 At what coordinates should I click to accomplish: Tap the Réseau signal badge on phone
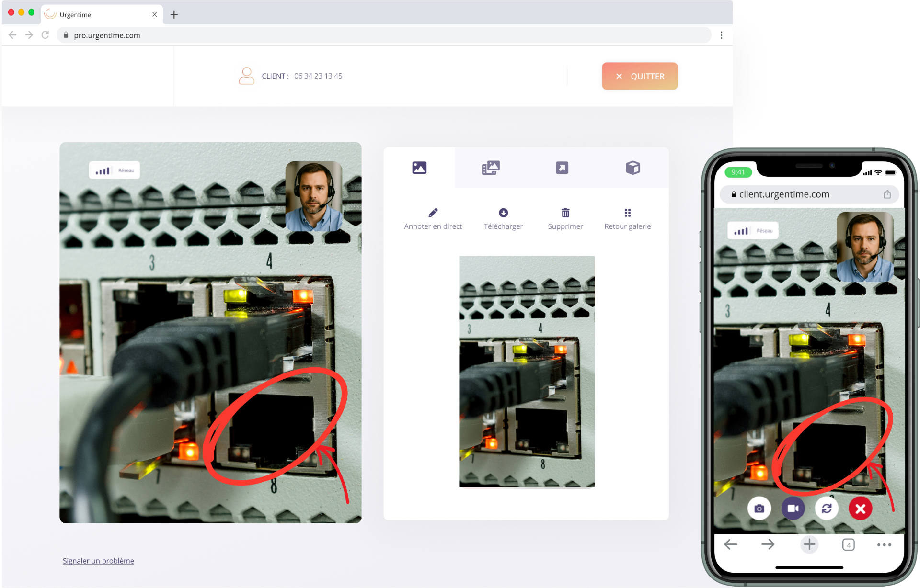(753, 230)
